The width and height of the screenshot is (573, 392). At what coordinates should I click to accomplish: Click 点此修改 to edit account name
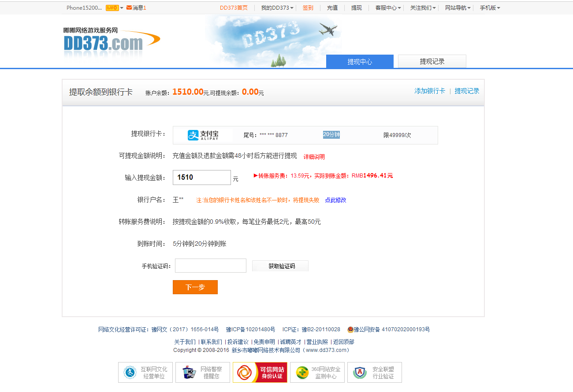[336, 200]
